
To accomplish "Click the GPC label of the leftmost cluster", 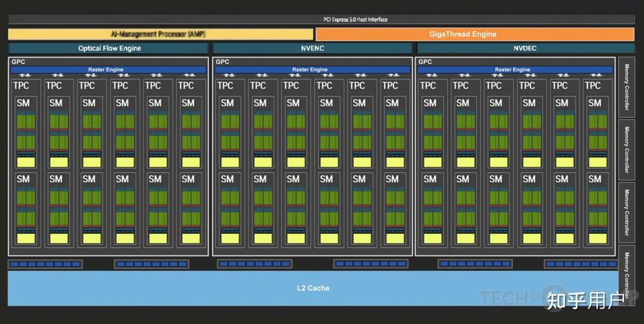I will 19,62.
